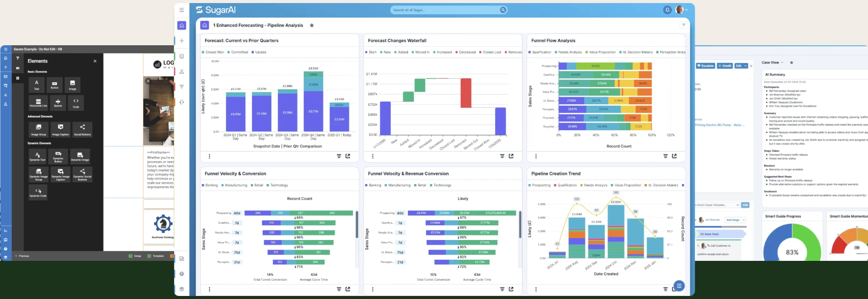Image resolution: width=868 pixels, height=299 pixels.
Task: Click the Add button next to Smart Guide Template
Action: pos(745,205)
